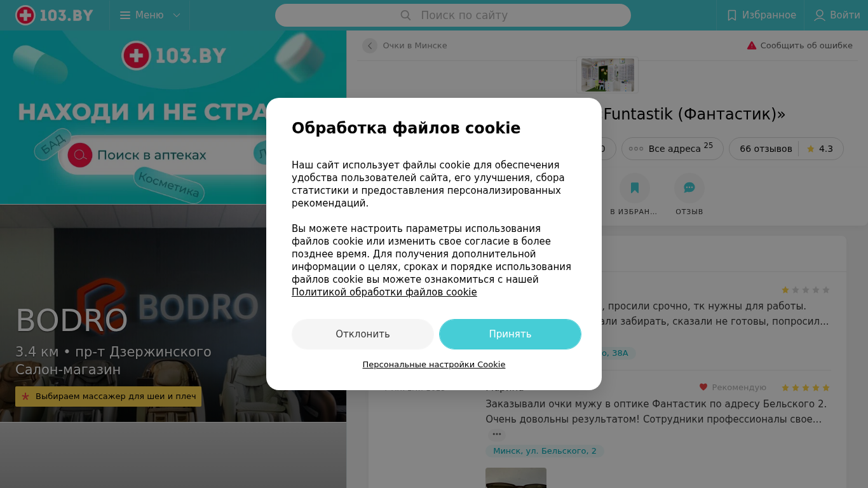Expand the review text ellipsis button
This screenshot has height=488, width=868.
tap(497, 435)
